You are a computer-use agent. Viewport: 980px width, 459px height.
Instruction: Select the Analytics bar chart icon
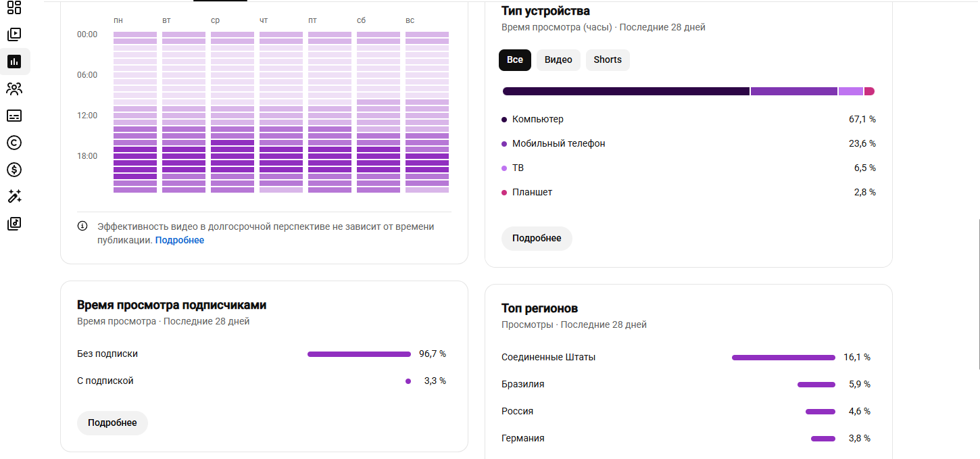[14, 62]
